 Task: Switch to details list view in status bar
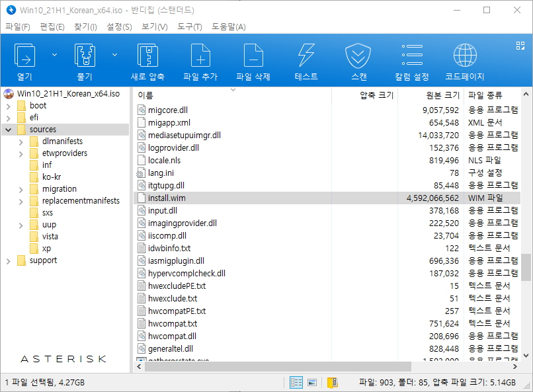pyautogui.click(x=296, y=383)
